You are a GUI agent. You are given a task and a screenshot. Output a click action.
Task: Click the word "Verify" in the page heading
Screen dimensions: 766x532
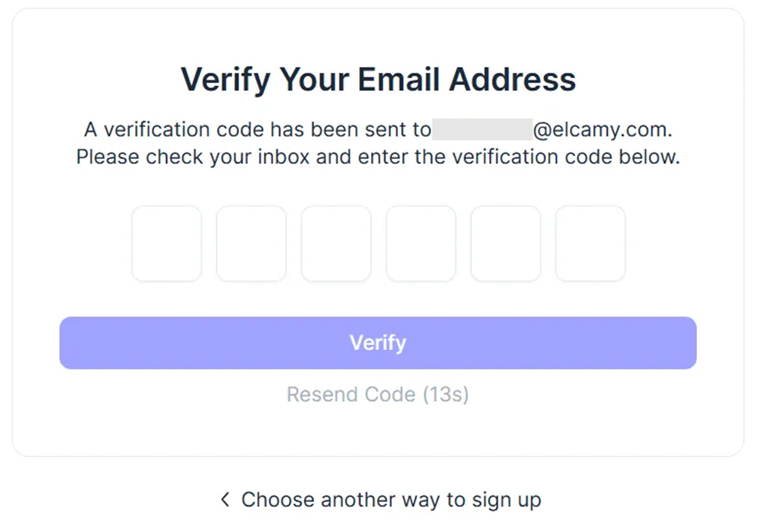point(225,79)
